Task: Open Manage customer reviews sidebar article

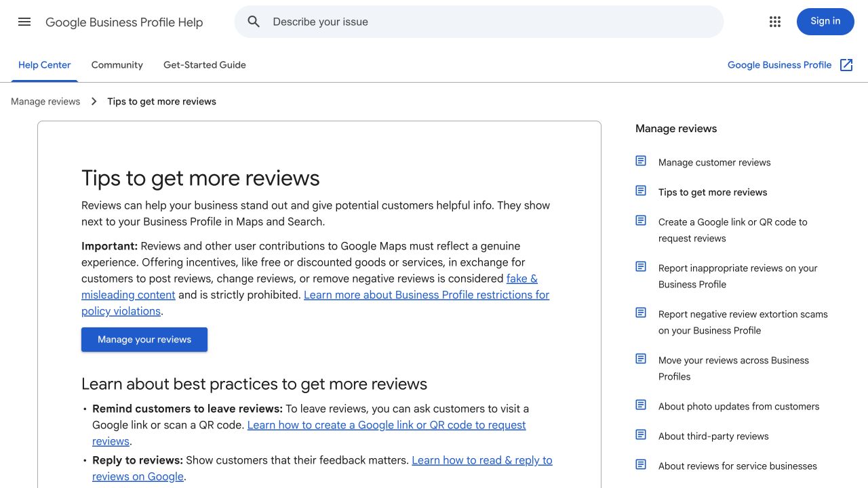Action: (x=715, y=163)
